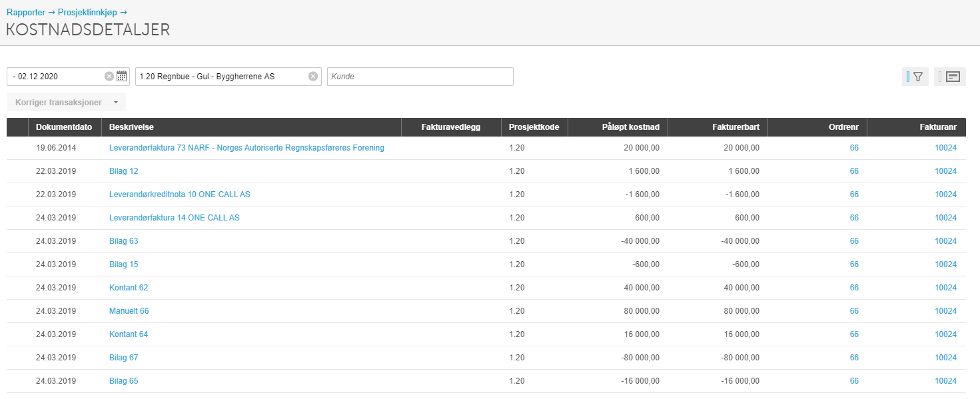This screenshot has height=399, width=980.
Task: Clear the selected project Regnbue field
Action: (x=312, y=77)
